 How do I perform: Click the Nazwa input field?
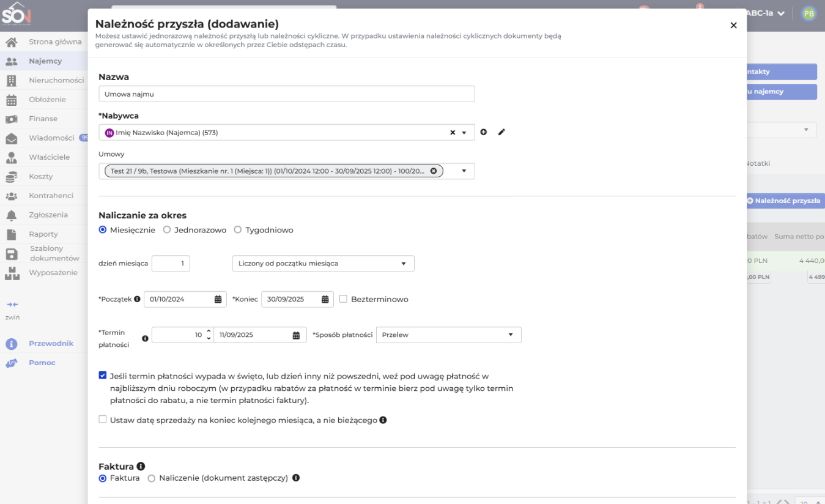pyautogui.click(x=287, y=94)
